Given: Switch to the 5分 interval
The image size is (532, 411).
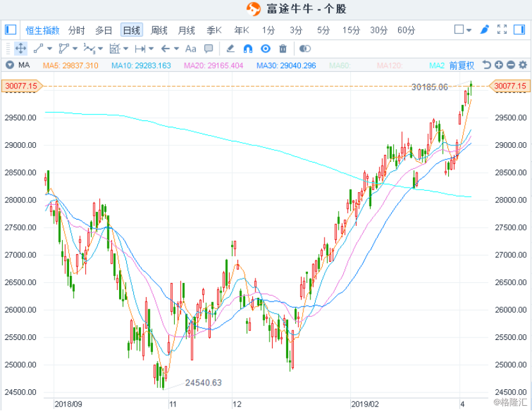Looking at the screenshot, I should coord(323,31).
